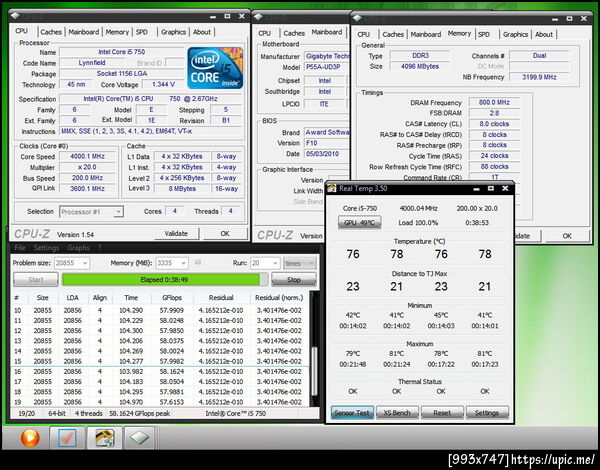Select CPU tab in Memory CPU-Z window
The image size is (600, 470).
(364, 34)
